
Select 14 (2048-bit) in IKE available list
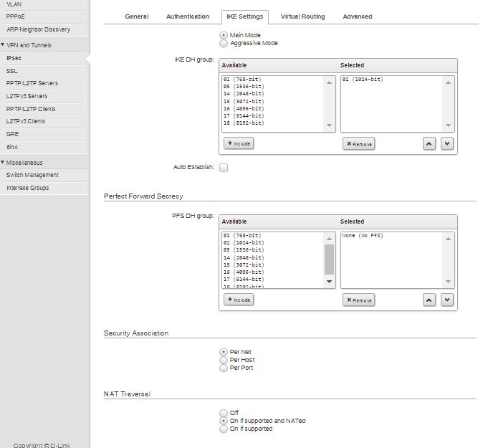pyautogui.click(x=244, y=94)
